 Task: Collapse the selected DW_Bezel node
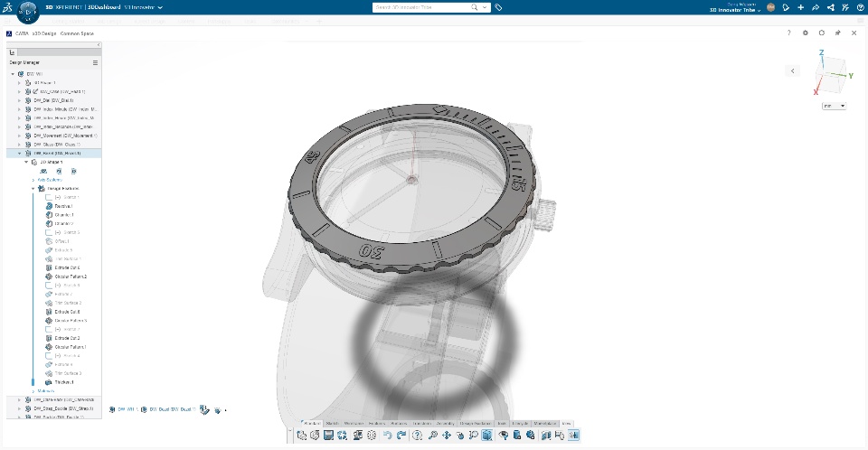19,154
